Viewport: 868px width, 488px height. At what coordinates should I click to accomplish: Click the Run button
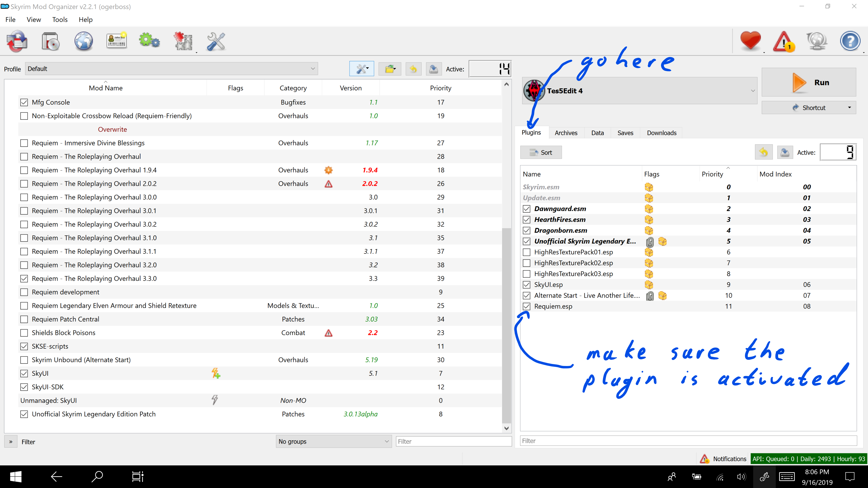(809, 83)
